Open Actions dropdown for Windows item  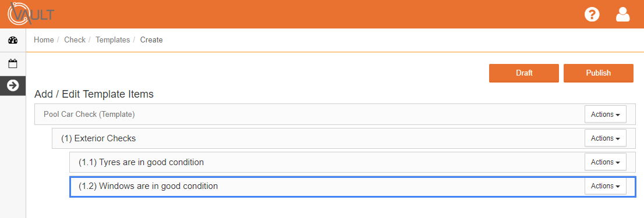point(606,185)
